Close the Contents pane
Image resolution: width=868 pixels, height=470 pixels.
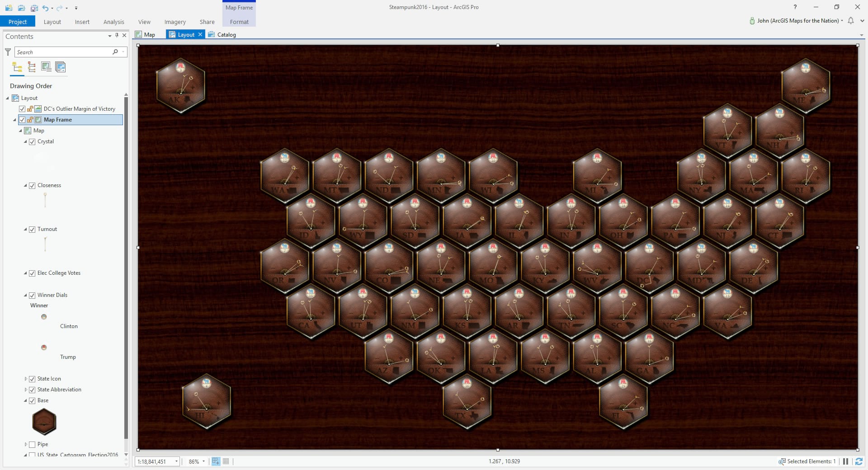point(124,35)
